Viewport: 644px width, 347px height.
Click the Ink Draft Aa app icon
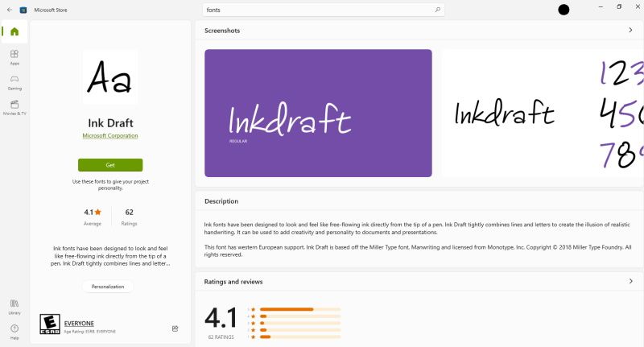[x=110, y=76]
